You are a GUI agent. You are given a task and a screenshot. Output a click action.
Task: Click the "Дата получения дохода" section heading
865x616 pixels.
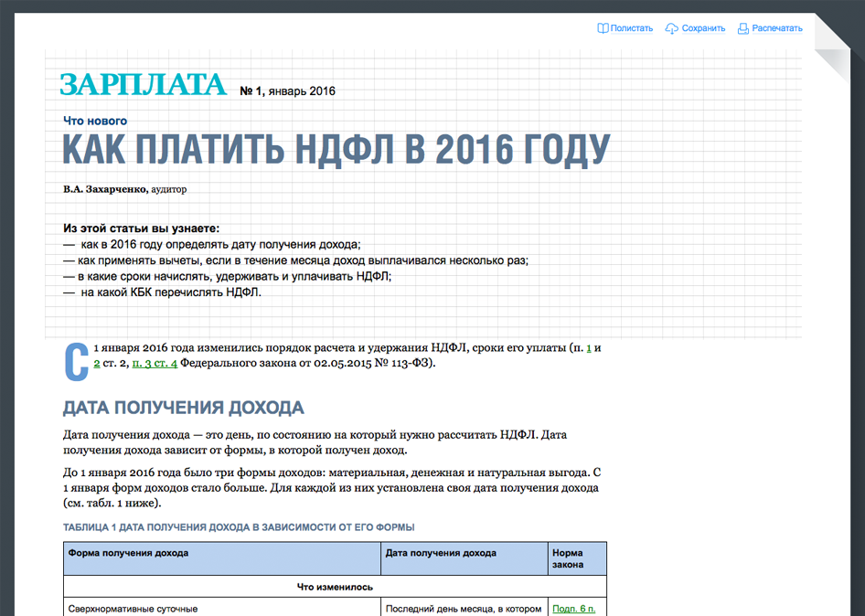pyautogui.click(x=183, y=408)
